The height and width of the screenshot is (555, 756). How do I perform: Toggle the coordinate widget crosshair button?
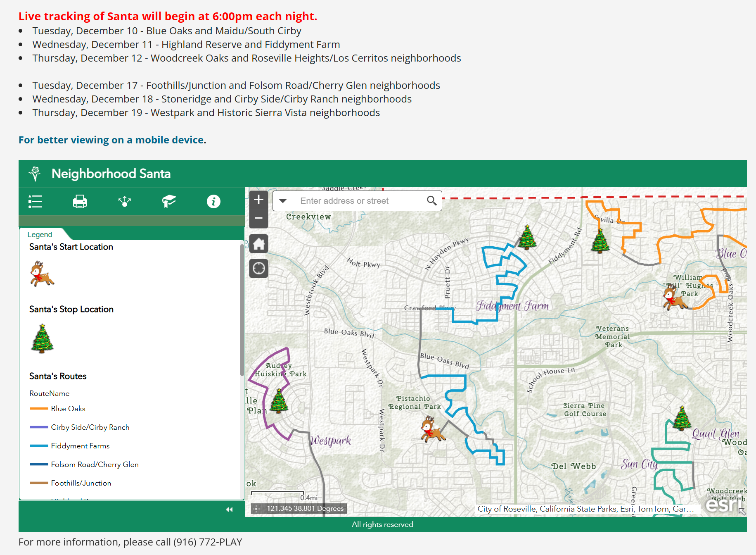[256, 509]
